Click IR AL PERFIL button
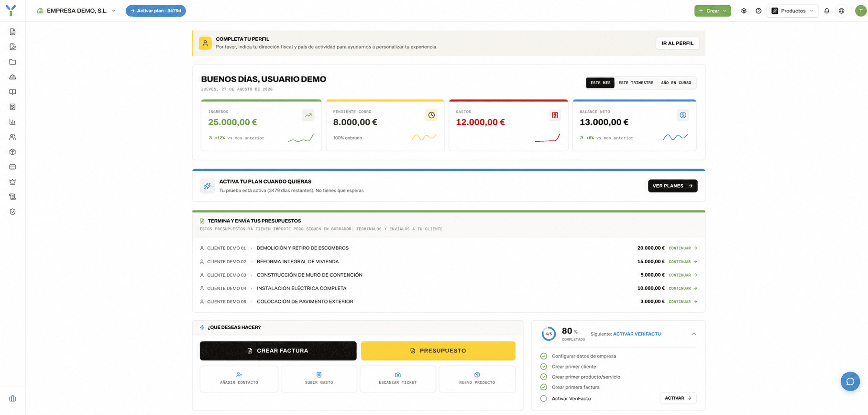This screenshot has width=868, height=415. pos(677,43)
